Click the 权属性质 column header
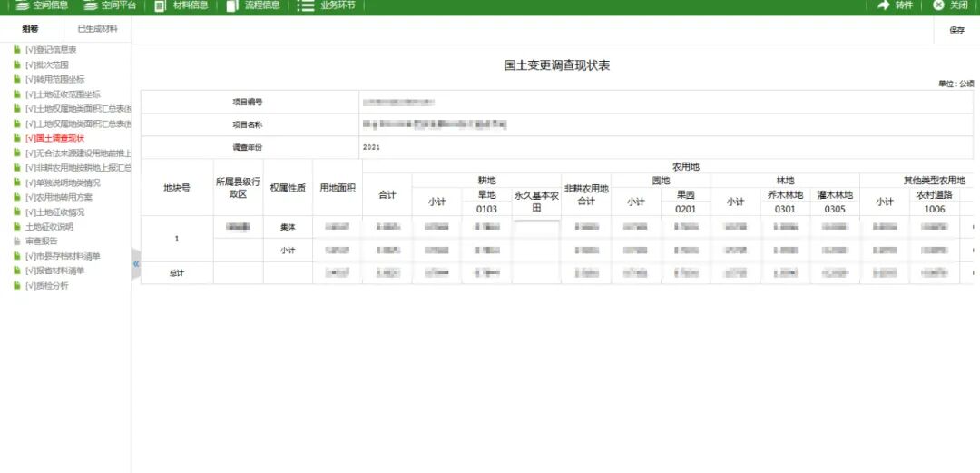The height and width of the screenshot is (473, 980). click(289, 188)
